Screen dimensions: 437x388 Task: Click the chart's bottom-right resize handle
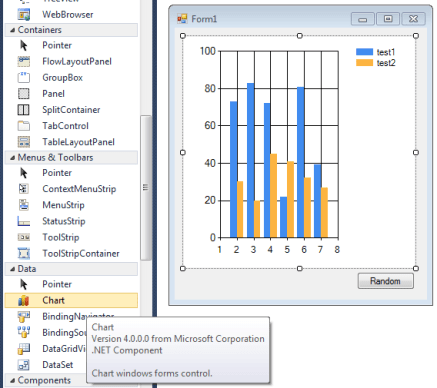[416, 268]
